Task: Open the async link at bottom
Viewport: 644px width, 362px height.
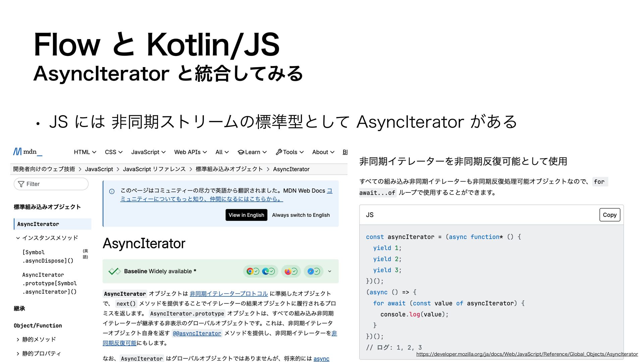Action: [x=321, y=359]
